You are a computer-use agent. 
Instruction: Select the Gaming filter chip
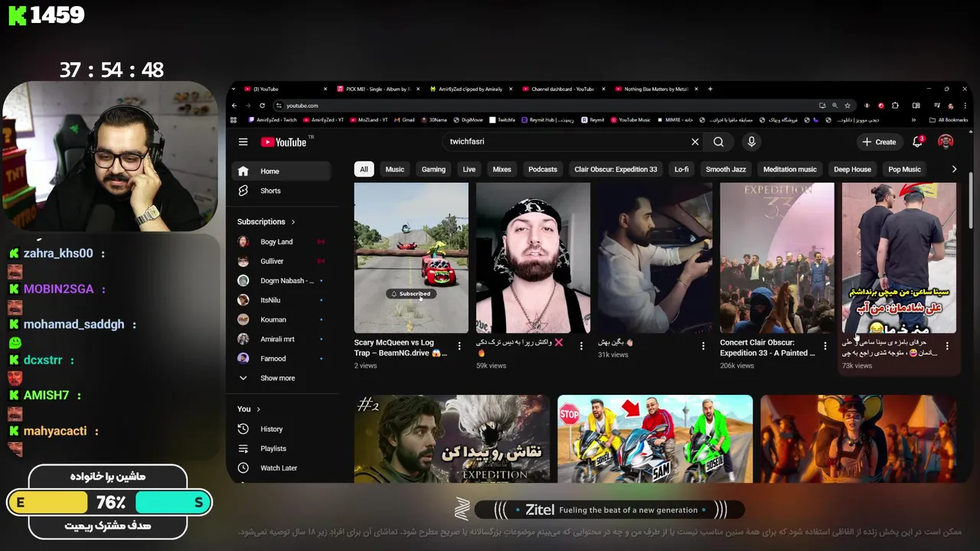click(433, 169)
